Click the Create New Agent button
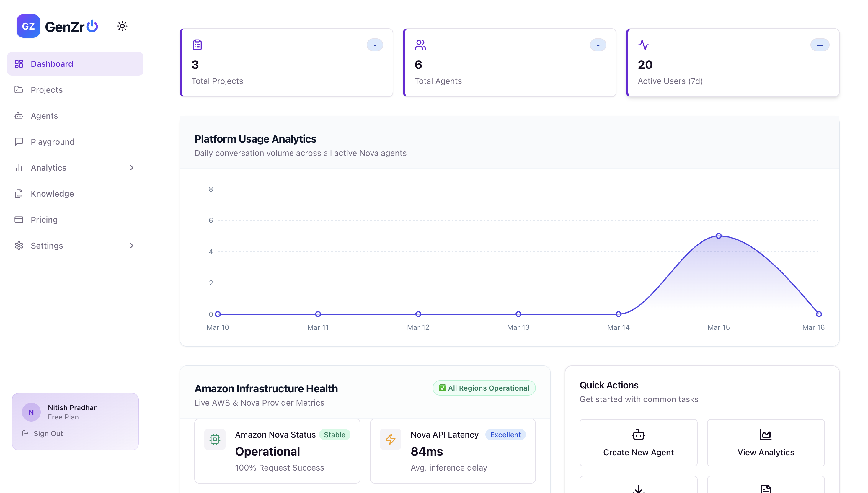Viewport: 868px width, 493px height. pos(638,443)
